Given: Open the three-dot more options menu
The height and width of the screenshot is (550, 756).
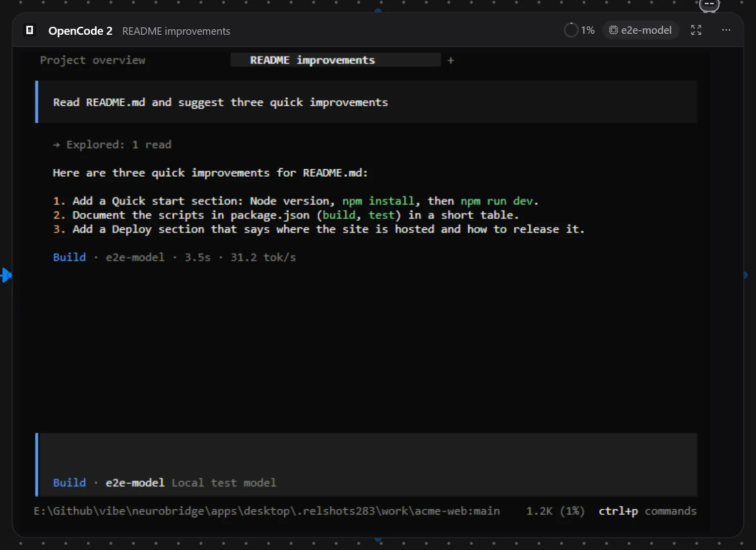Looking at the screenshot, I should coord(726,30).
